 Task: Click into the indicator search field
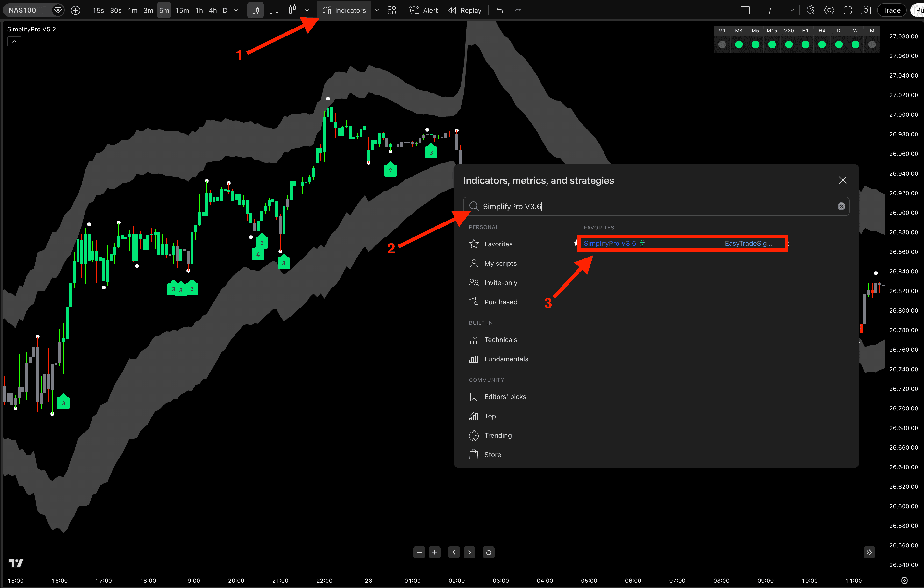(x=656, y=207)
